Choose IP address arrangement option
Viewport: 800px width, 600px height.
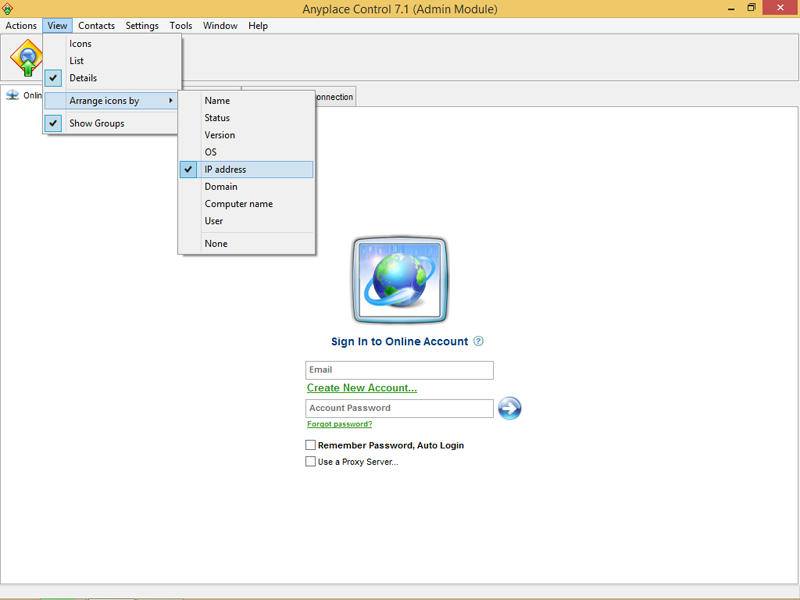(x=246, y=169)
